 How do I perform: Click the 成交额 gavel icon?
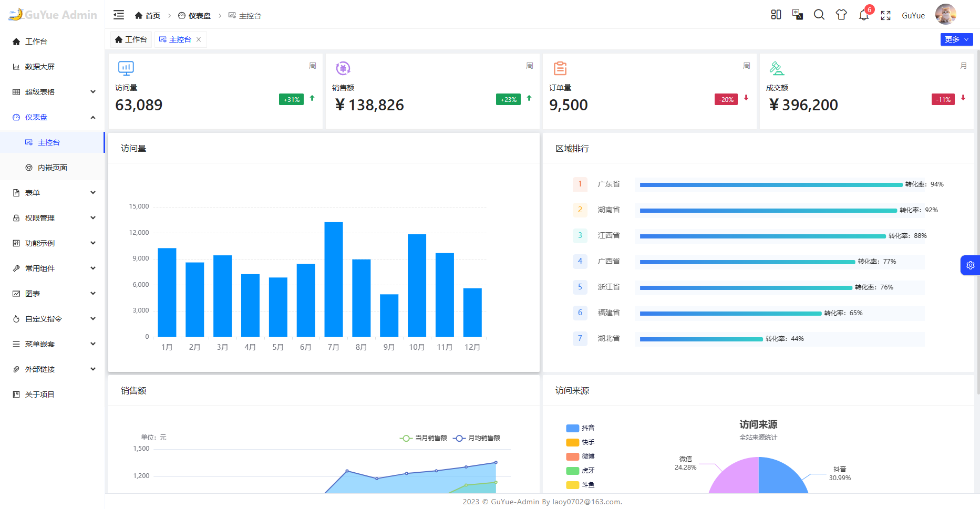point(777,68)
